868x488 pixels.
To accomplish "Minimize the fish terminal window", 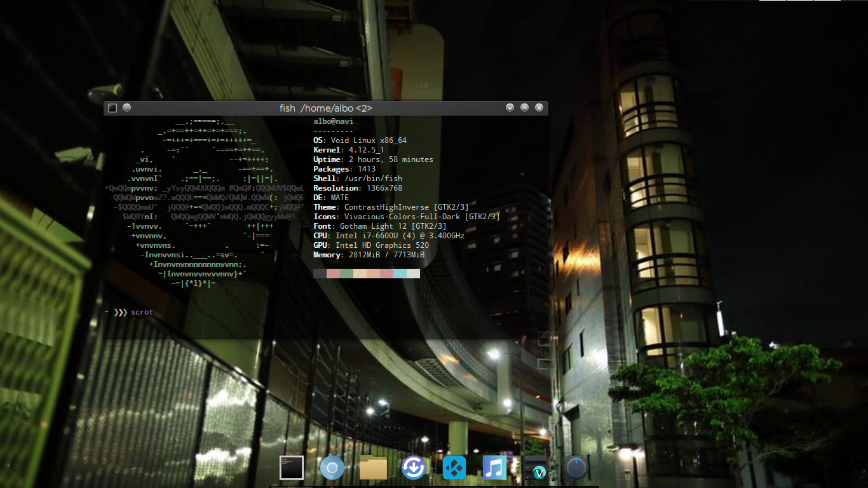I will (510, 108).
